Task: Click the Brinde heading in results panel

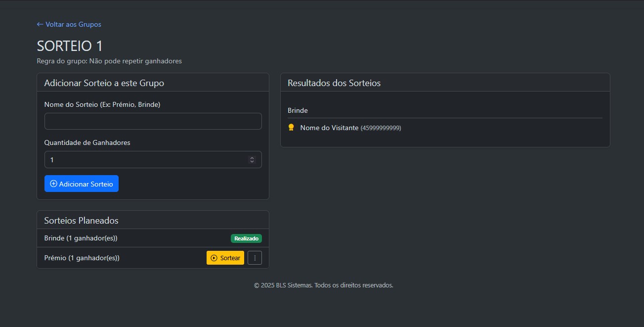Action: tap(298, 110)
